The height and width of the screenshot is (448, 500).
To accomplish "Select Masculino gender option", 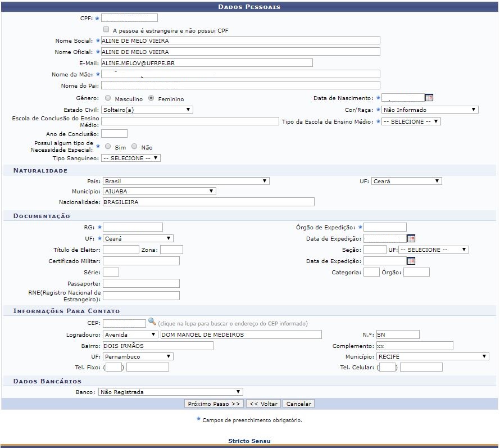I will click(x=108, y=98).
